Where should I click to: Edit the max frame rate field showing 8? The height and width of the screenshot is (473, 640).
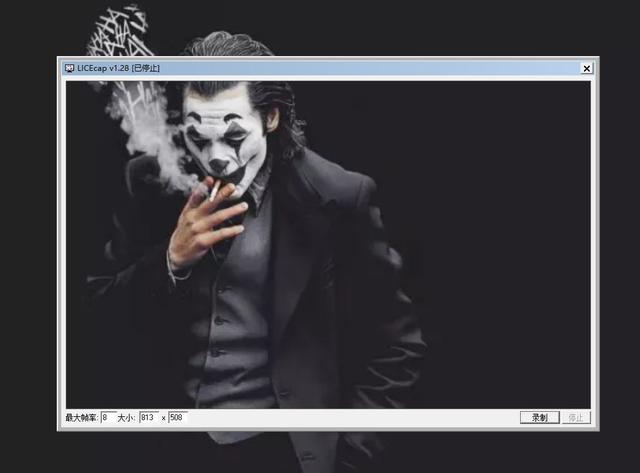[x=109, y=417]
